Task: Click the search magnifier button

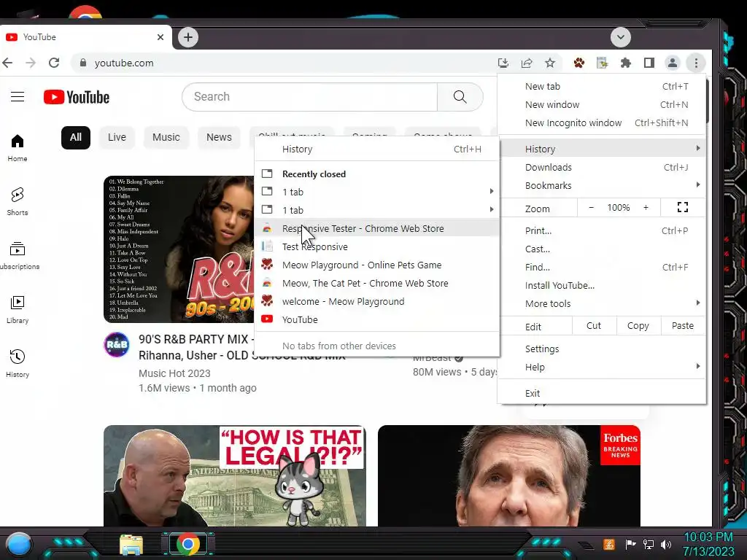Action: pyautogui.click(x=460, y=97)
